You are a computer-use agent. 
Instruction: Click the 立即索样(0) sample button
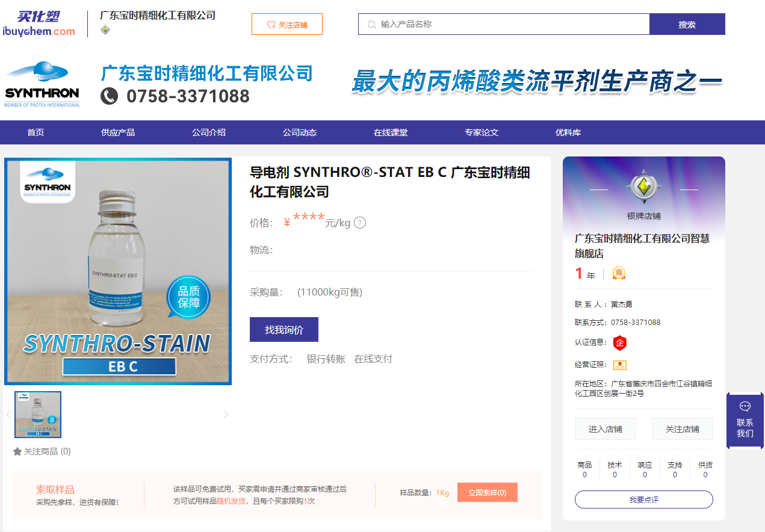tap(488, 492)
